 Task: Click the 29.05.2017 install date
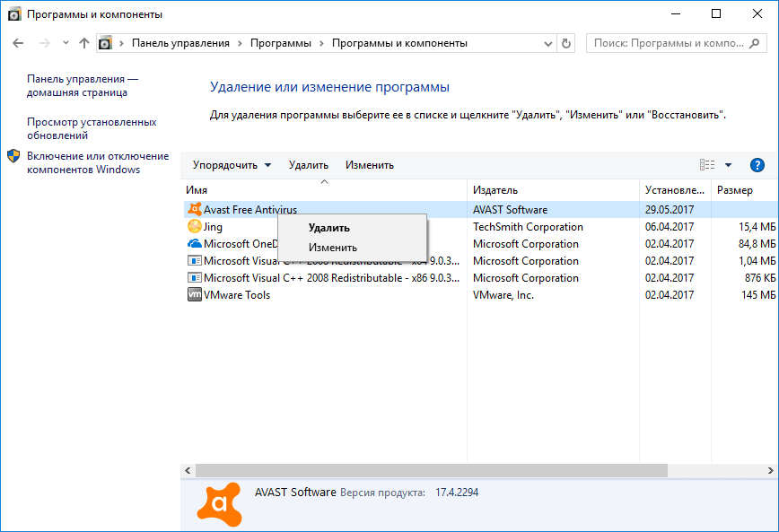tap(670, 210)
